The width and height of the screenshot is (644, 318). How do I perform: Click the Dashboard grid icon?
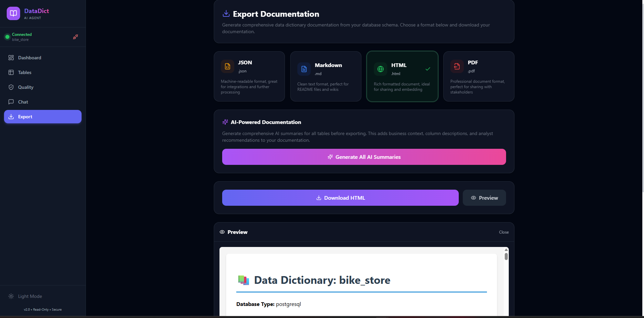(11, 58)
